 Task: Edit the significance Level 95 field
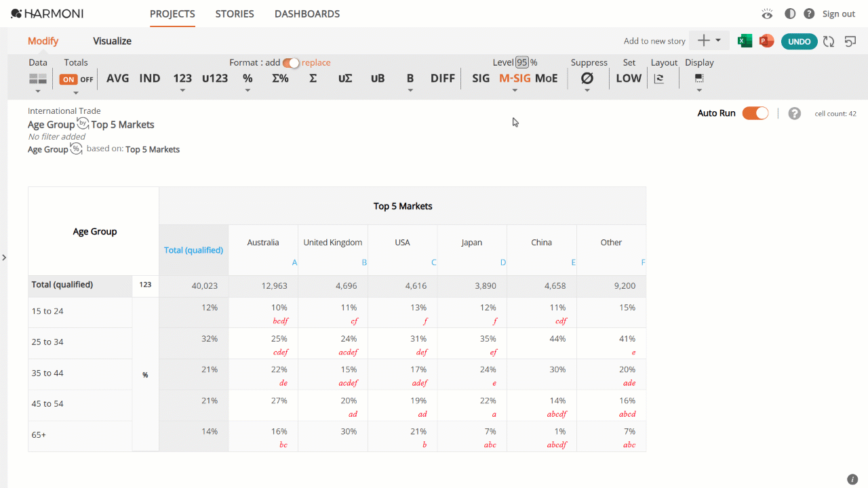pyautogui.click(x=521, y=62)
